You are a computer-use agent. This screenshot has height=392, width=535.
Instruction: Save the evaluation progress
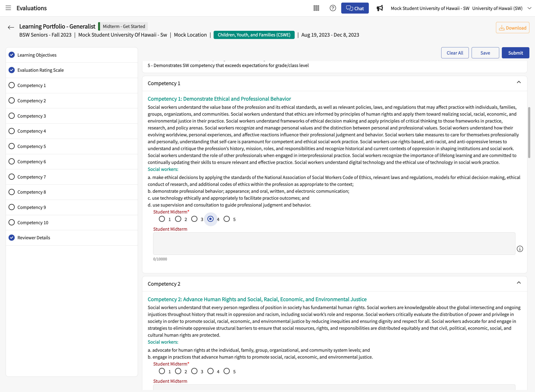pos(485,53)
